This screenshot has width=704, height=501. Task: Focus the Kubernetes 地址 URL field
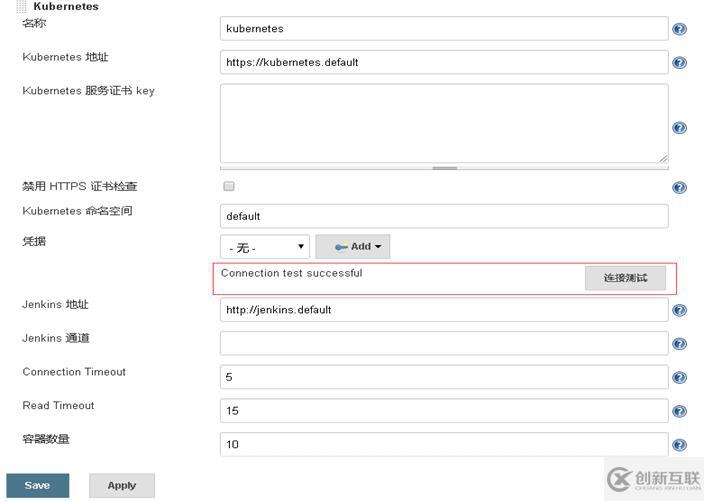(x=444, y=62)
